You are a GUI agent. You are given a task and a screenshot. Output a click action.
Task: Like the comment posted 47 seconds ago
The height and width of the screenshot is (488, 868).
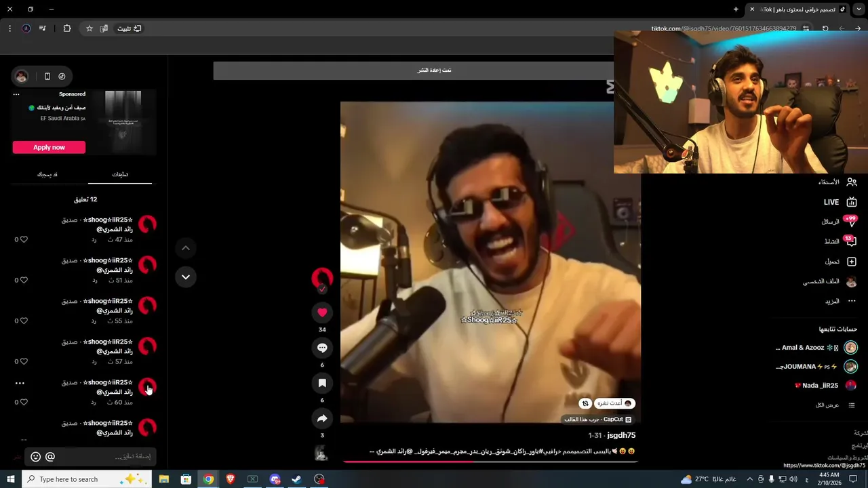coord(23,239)
